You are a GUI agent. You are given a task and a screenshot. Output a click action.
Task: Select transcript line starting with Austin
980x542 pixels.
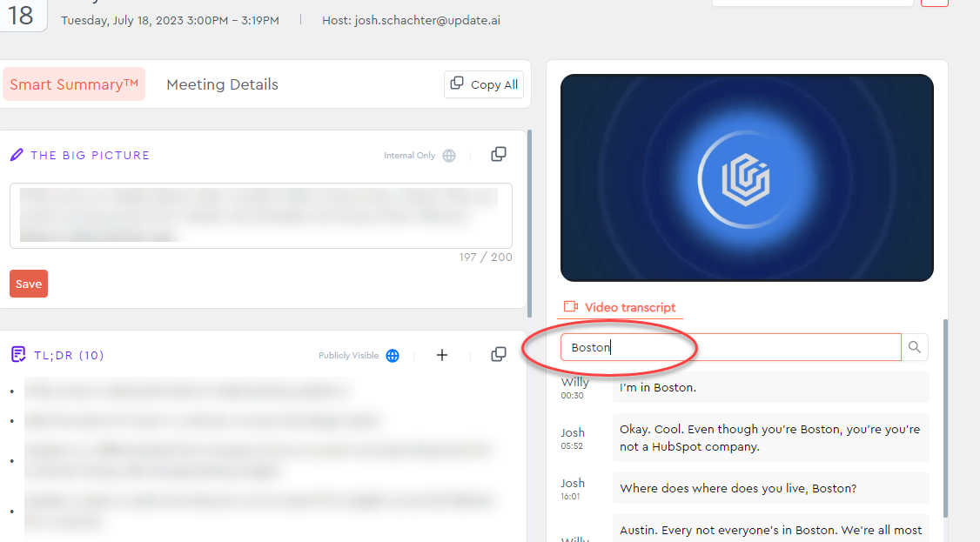tap(770, 528)
